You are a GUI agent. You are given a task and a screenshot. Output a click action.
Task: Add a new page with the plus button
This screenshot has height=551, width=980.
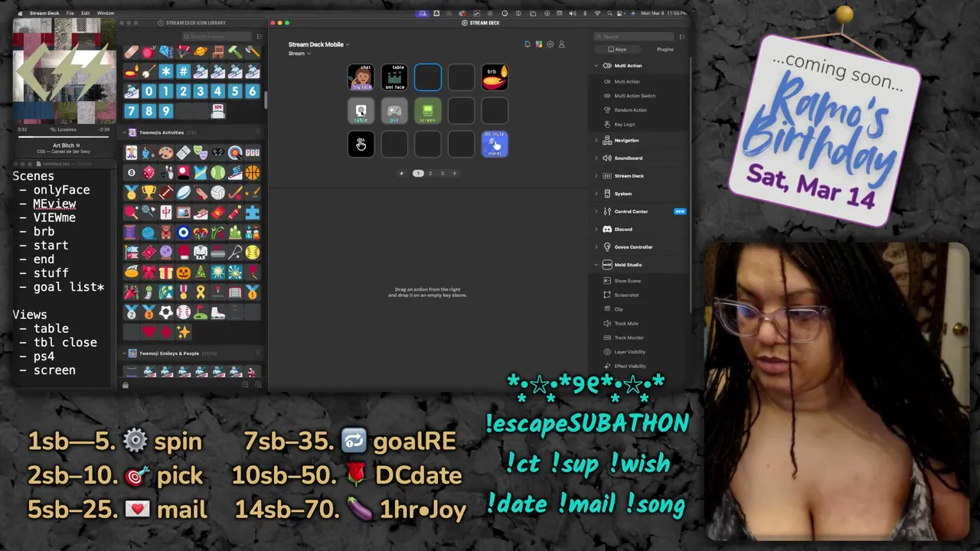tap(454, 173)
